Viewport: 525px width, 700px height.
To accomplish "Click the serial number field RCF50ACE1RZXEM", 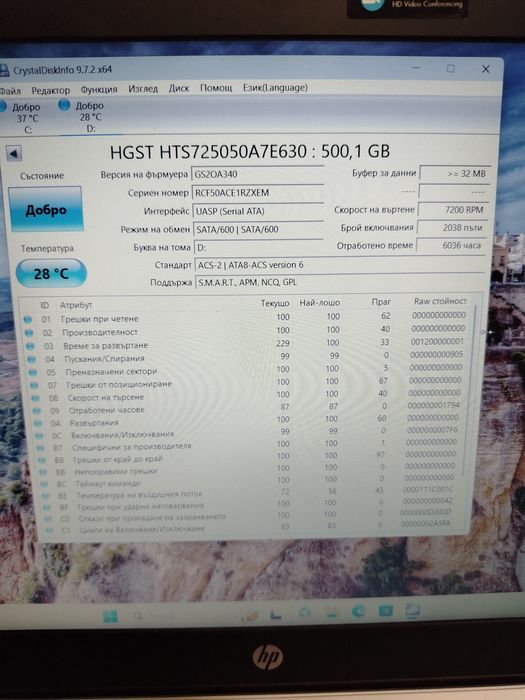I will pos(258,193).
